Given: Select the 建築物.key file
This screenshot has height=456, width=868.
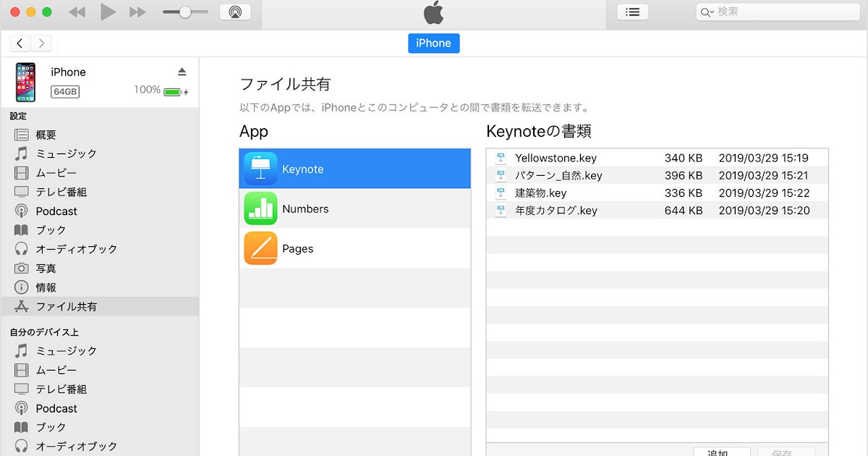Looking at the screenshot, I should pos(657,193).
